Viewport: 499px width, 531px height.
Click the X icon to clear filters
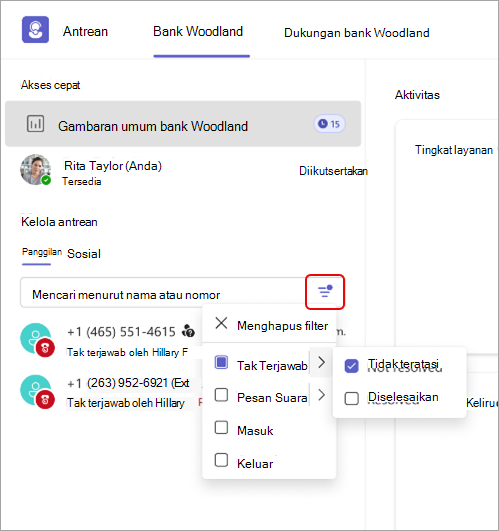tap(221, 323)
